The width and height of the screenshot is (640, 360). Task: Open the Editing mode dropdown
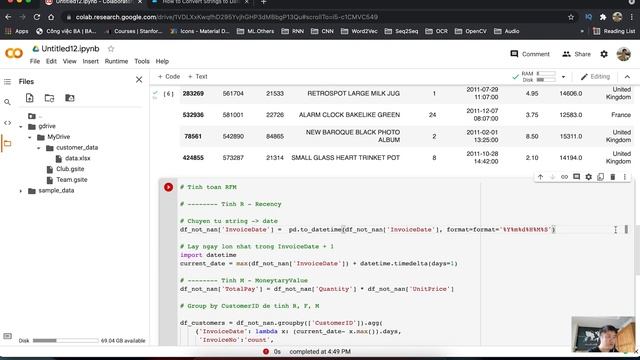tap(595, 77)
